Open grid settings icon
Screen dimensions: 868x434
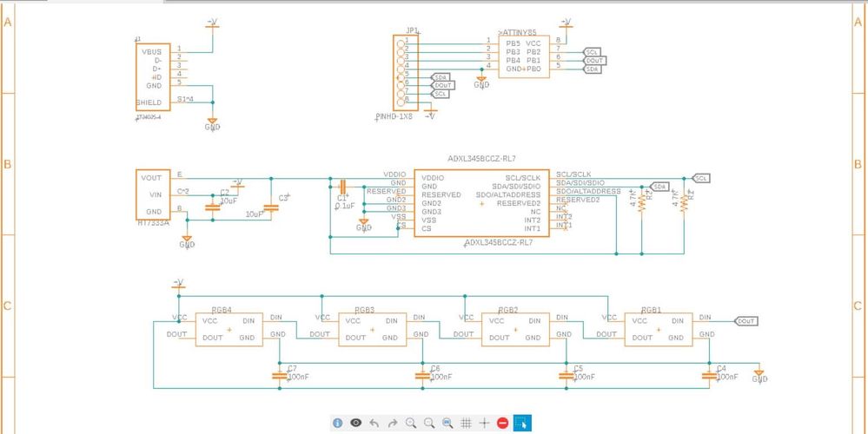point(466,423)
